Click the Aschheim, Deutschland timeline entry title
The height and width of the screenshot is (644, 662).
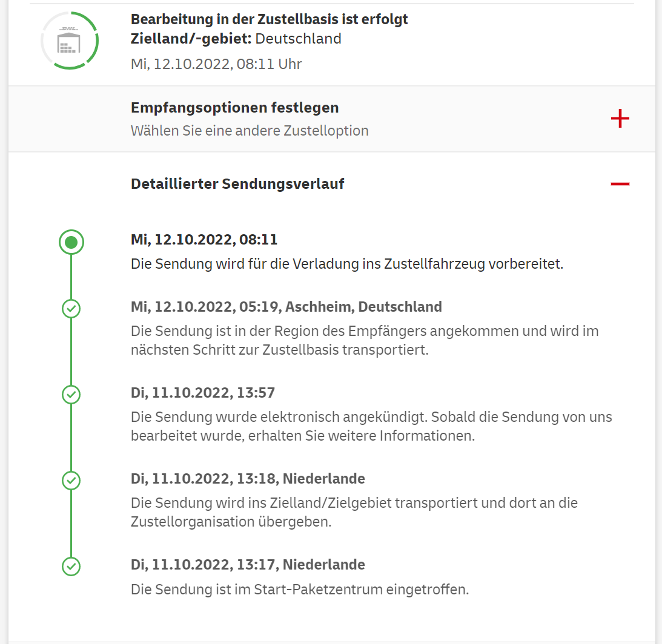click(286, 307)
